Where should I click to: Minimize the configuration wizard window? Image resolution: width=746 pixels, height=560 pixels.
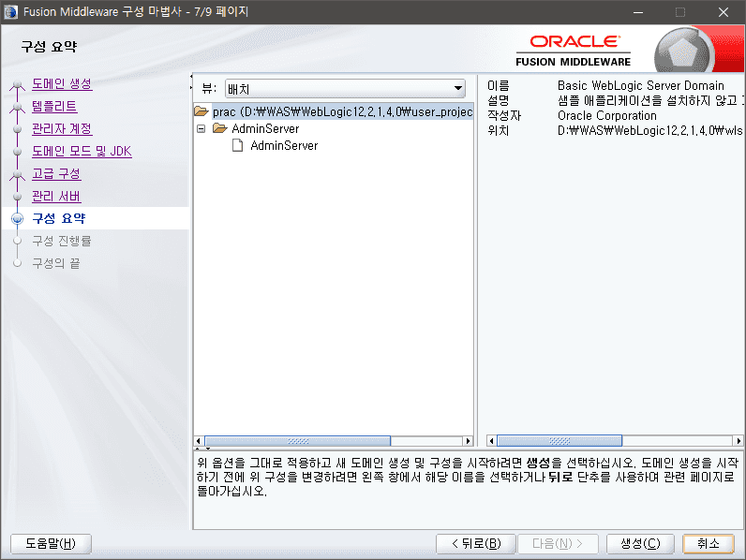[x=638, y=12]
